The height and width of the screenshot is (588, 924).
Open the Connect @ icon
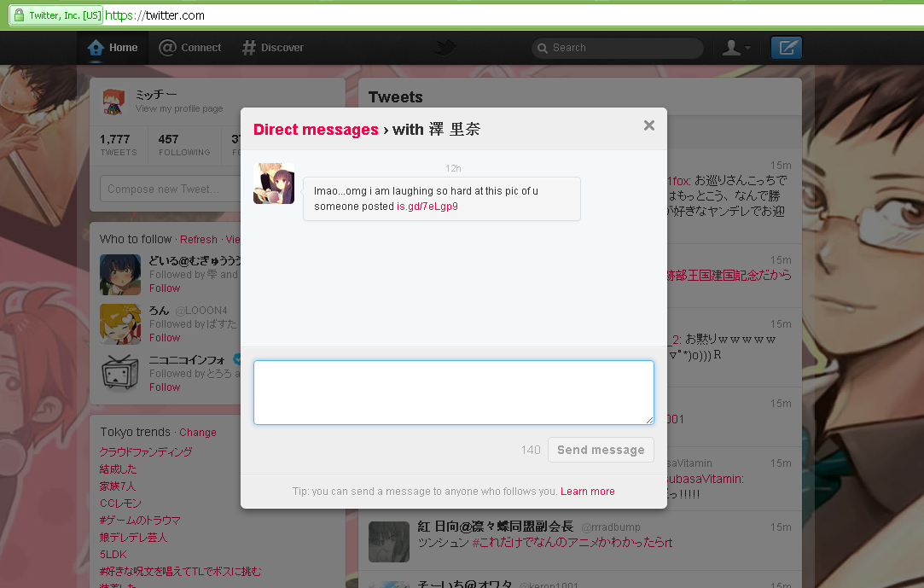point(167,48)
